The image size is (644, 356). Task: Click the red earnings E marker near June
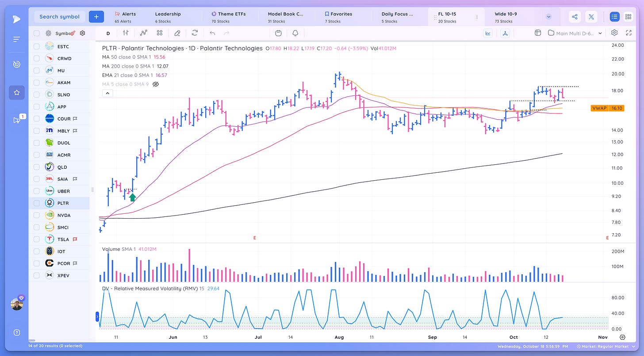254,238
